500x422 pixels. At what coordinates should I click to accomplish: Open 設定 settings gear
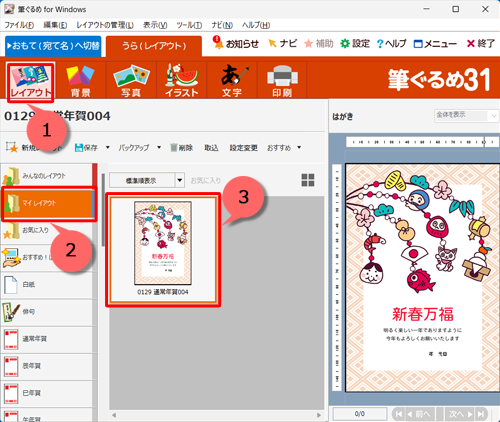point(355,43)
